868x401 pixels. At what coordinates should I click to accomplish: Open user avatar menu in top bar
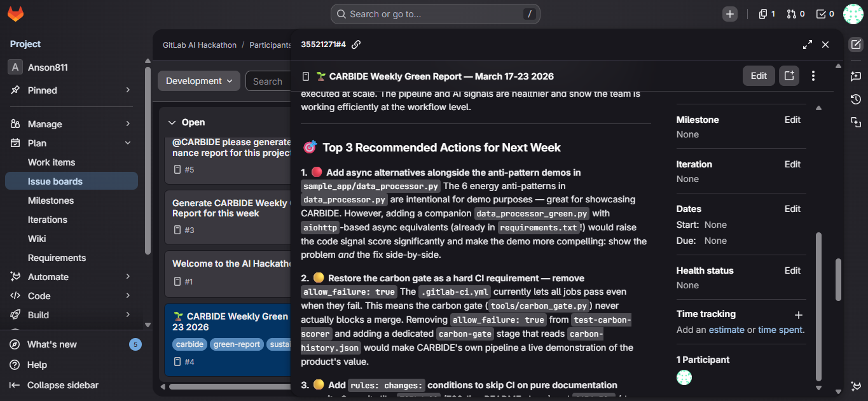tap(853, 14)
